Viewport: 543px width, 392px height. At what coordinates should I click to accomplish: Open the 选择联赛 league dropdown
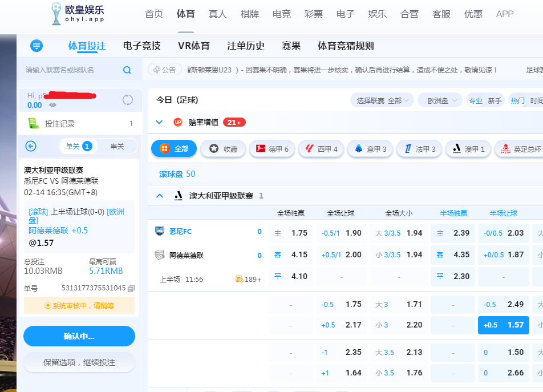point(382,100)
